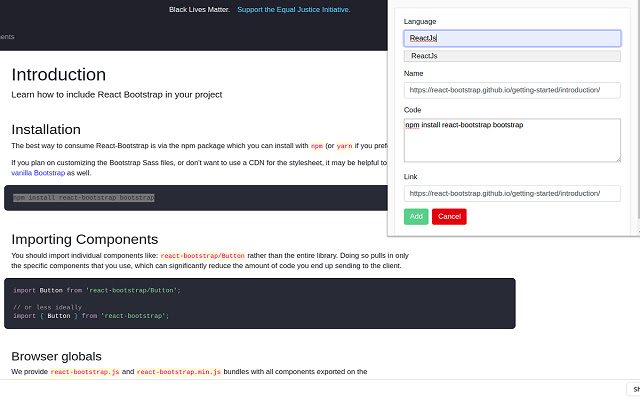
Task: Click react-bootstrap.js inline code
Action: (85, 372)
